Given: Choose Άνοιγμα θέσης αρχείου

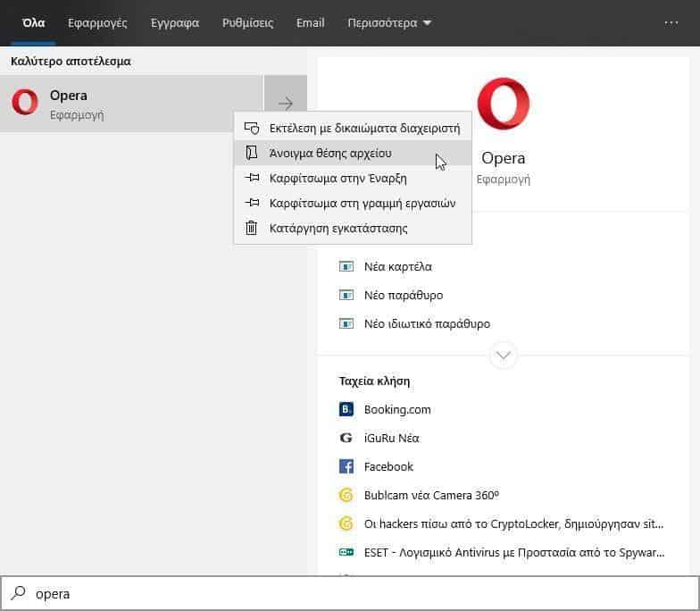Looking at the screenshot, I should [353, 154].
